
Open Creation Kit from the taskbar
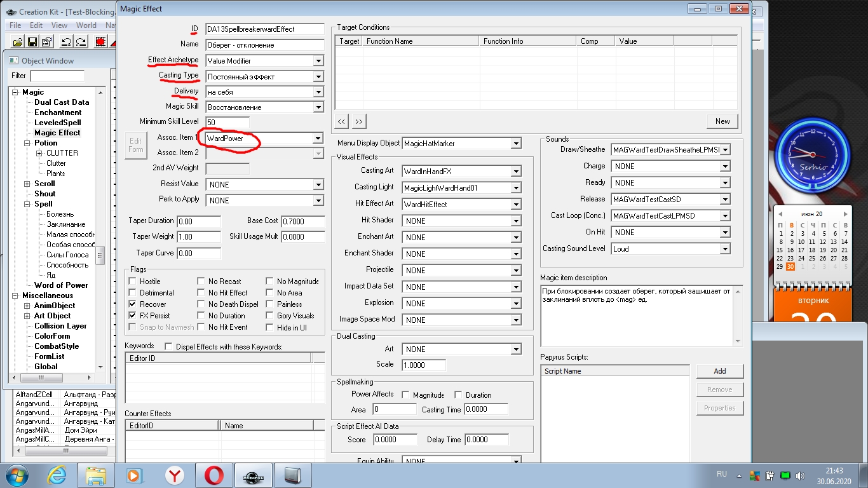point(254,475)
